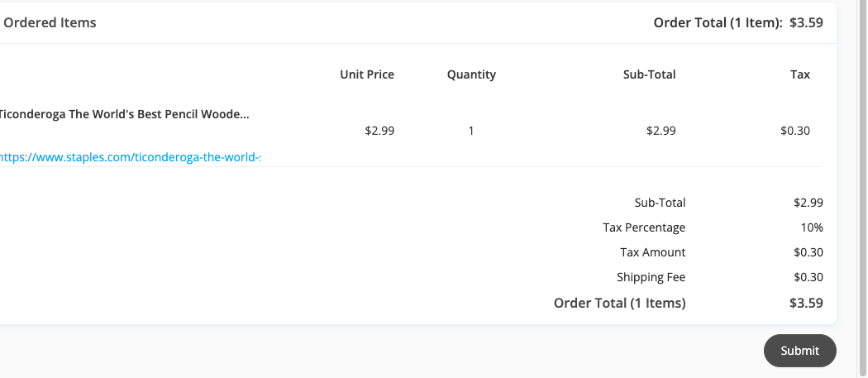The height and width of the screenshot is (378, 868).
Task: Select the Ticonderoga pencil product name
Action: 124,114
